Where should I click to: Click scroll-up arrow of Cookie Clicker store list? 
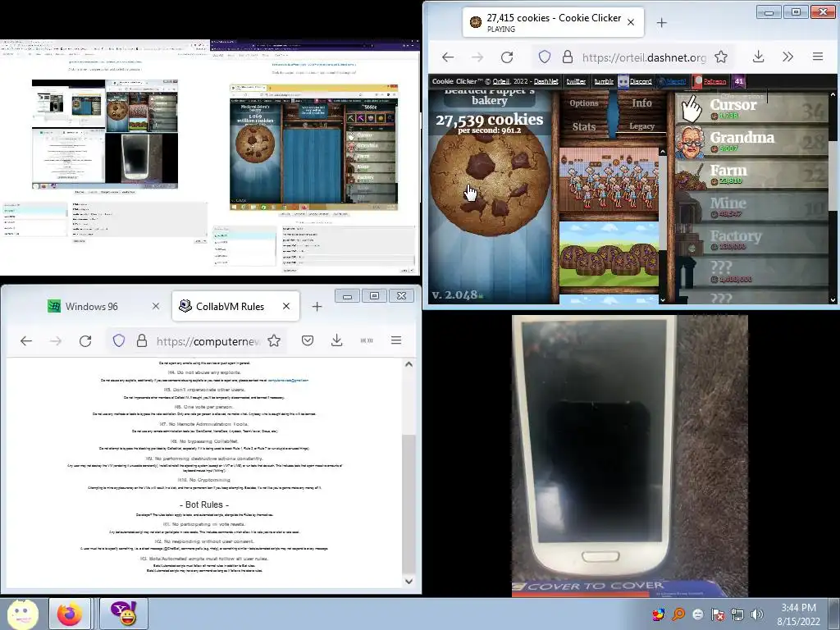[x=833, y=94]
